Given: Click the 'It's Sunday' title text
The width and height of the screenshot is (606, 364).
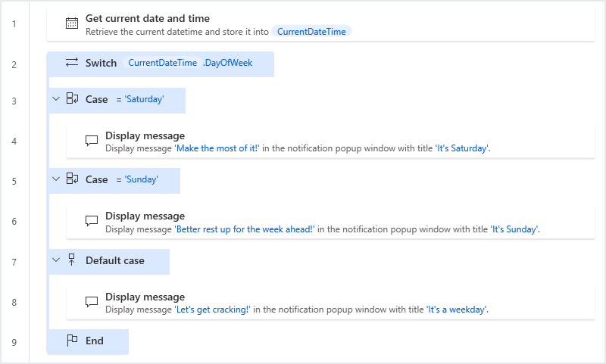Looking at the screenshot, I should point(514,229).
